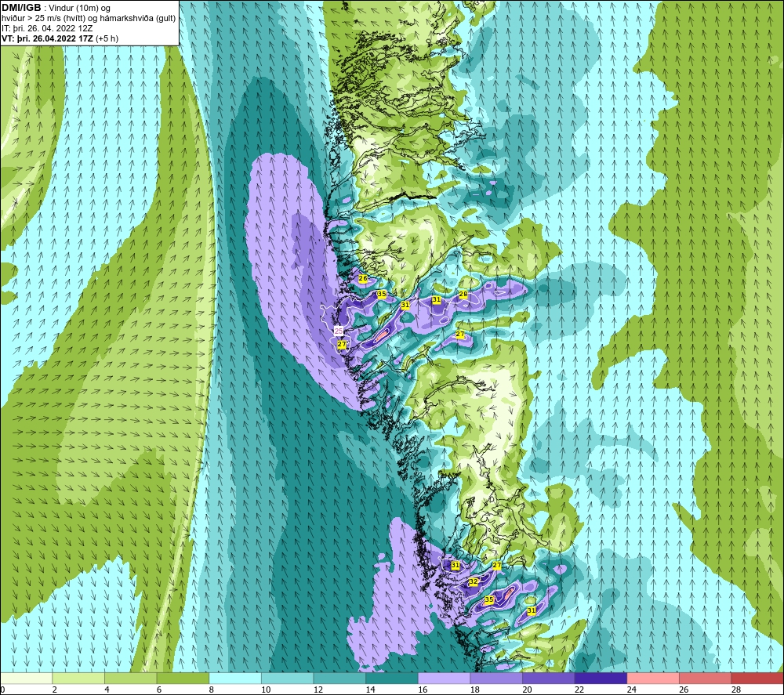
Task: Click the above-28 m/s red legend swatch
Action: pos(757,678)
